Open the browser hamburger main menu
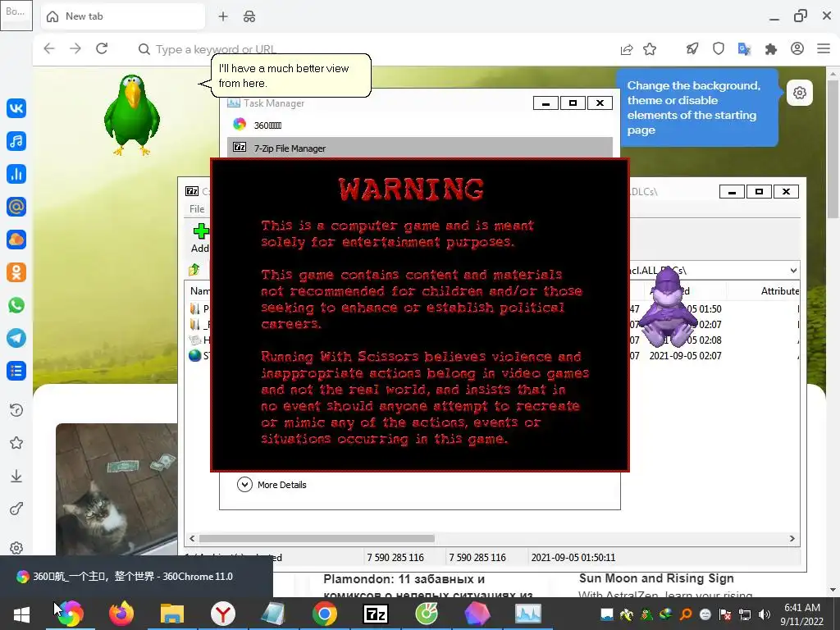Viewport: 840px width, 630px height. (824, 48)
